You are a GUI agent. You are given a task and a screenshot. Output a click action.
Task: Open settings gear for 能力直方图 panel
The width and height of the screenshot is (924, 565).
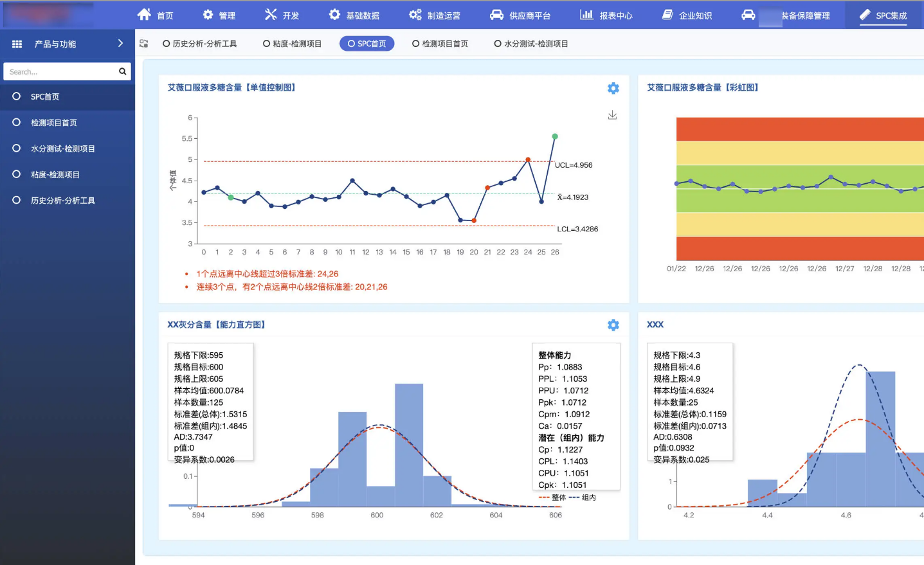coord(613,325)
